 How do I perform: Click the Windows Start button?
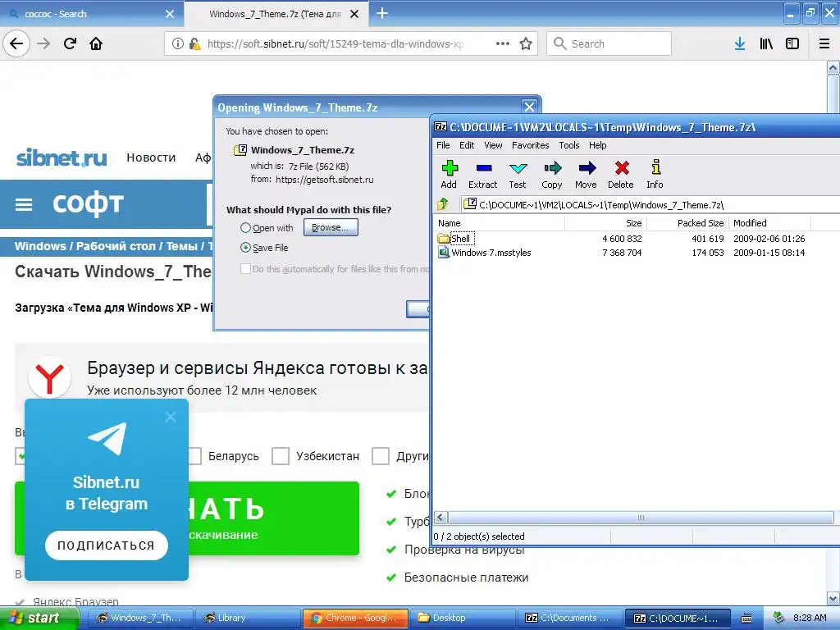[x=39, y=619]
